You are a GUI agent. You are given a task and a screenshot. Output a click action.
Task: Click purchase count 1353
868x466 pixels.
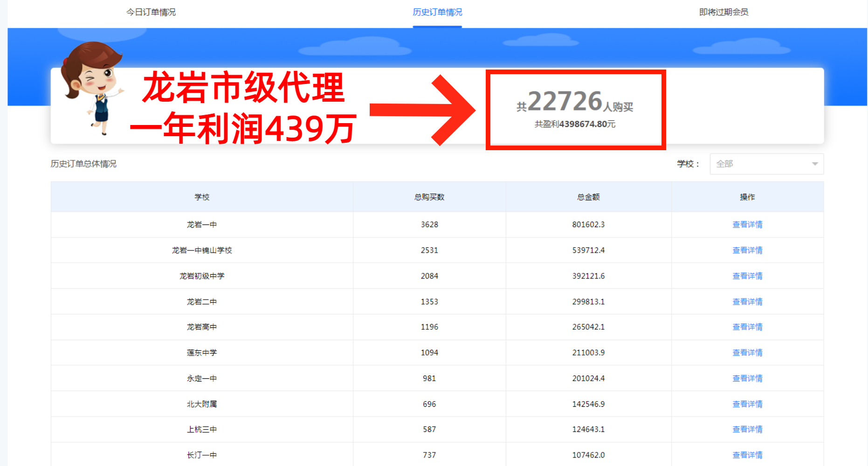pos(429,301)
